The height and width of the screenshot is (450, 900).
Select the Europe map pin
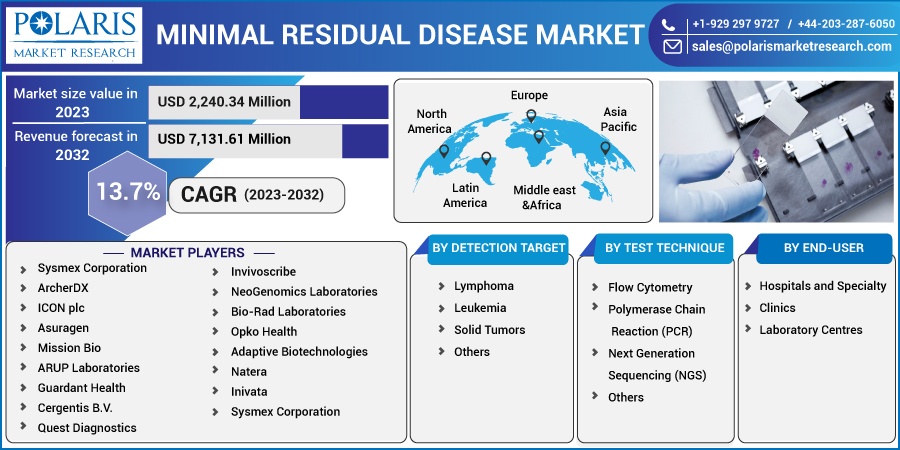(x=531, y=116)
